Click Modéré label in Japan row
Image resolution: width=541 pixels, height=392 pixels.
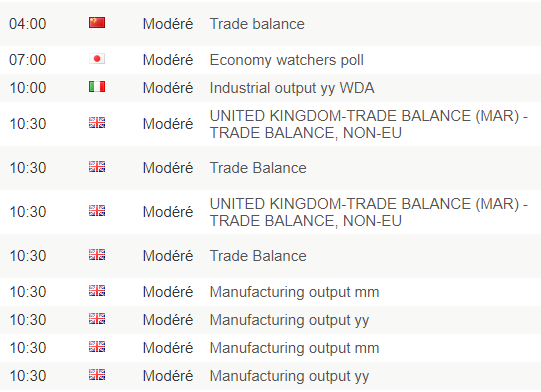[168, 60]
